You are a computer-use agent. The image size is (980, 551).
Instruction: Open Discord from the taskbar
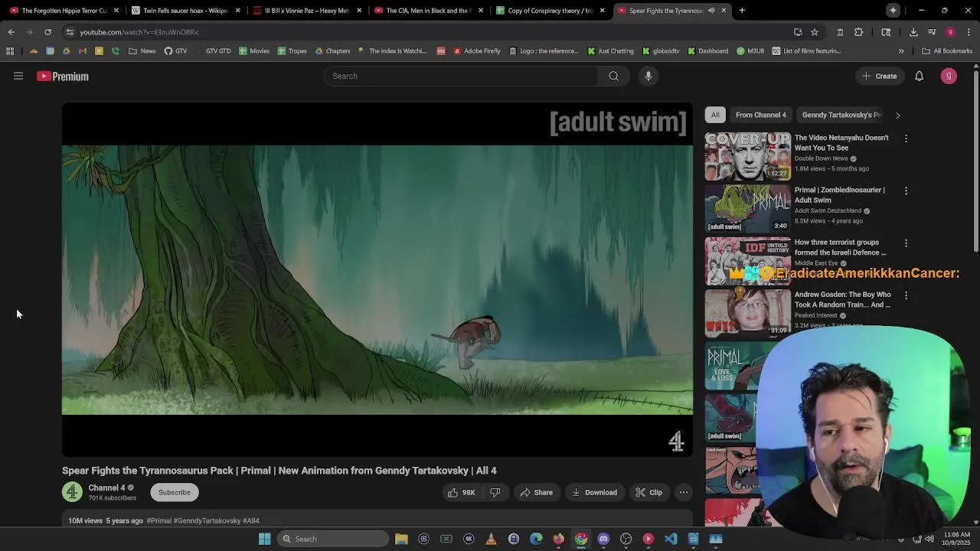pyautogui.click(x=603, y=539)
